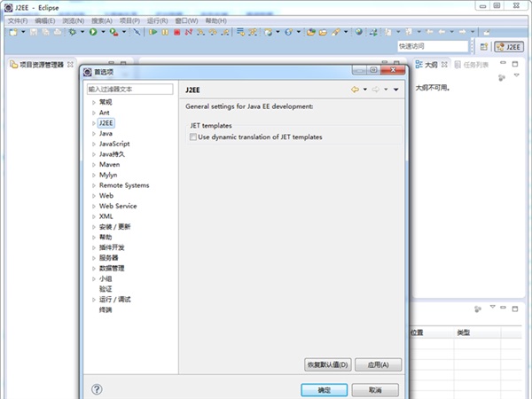
Task: Open the 项目(P) menu
Action: coord(129,20)
